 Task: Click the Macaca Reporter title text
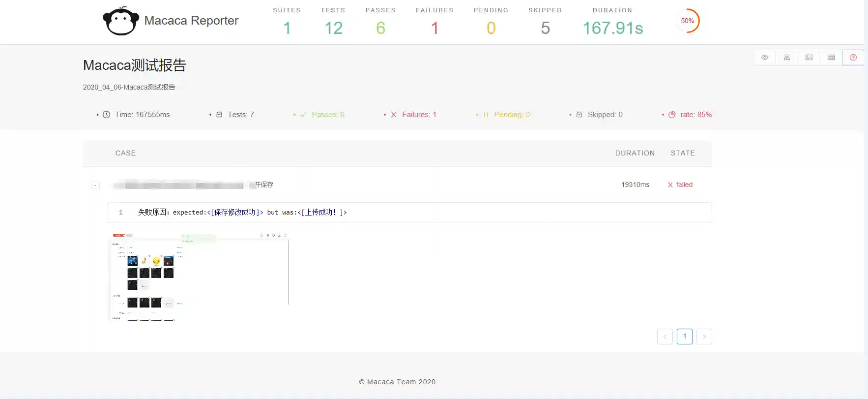[191, 21]
